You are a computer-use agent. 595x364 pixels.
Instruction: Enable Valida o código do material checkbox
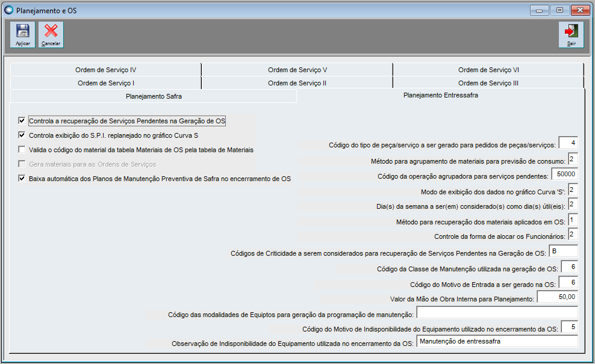click(22, 149)
